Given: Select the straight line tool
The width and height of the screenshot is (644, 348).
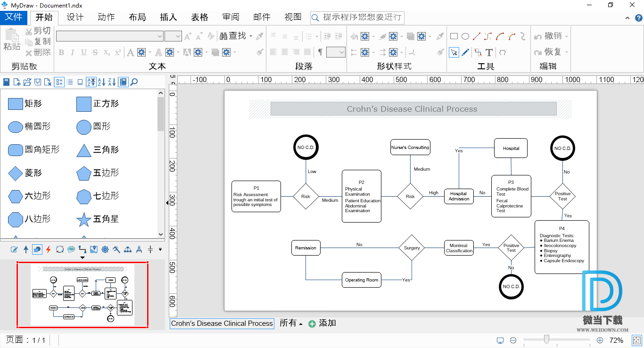Looking at the screenshot, I should (x=477, y=36).
